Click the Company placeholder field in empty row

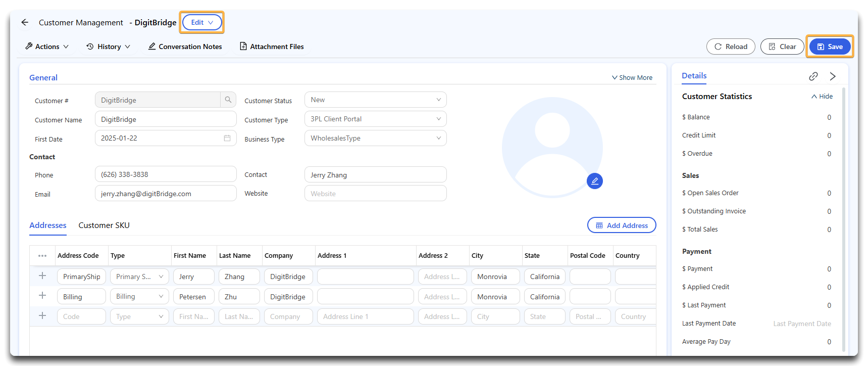(x=288, y=316)
